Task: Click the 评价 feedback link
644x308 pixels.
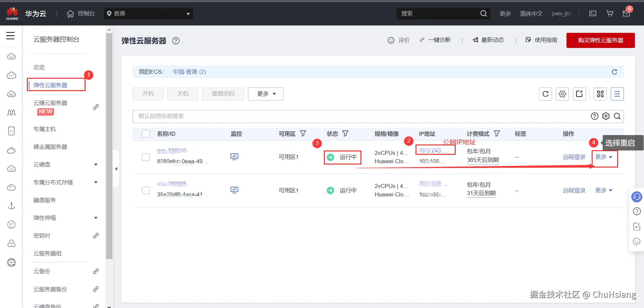Action: click(399, 40)
